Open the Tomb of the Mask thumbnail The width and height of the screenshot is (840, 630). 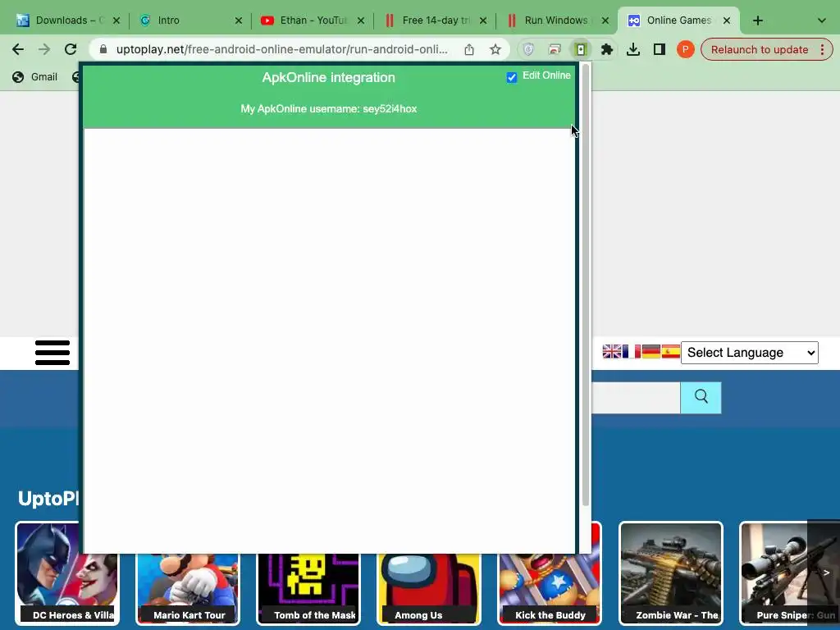308,588
